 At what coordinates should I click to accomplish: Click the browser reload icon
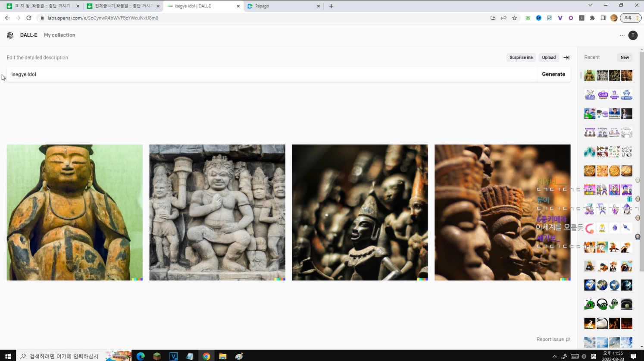(x=29, y=18)
